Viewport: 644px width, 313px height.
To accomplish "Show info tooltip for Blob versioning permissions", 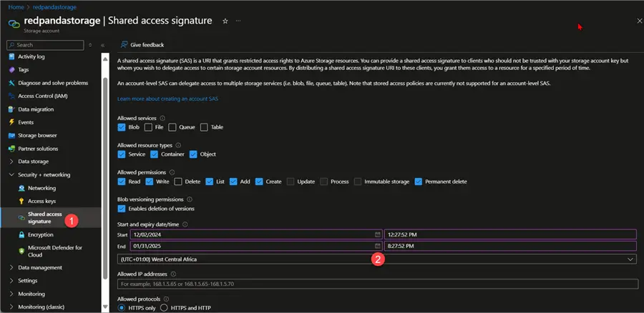I will click(190, 199).
